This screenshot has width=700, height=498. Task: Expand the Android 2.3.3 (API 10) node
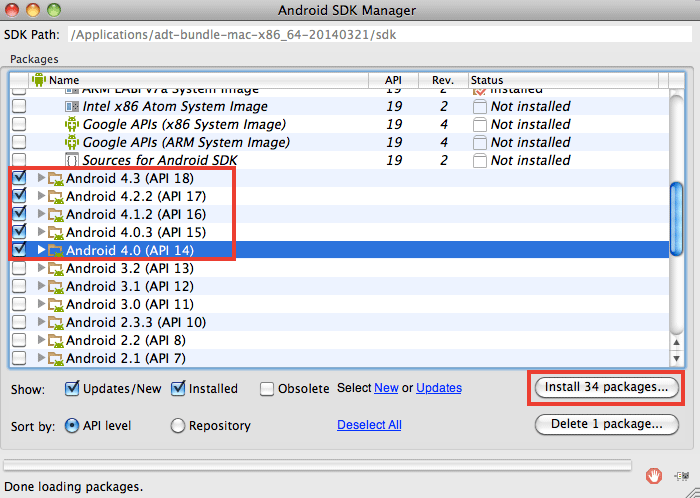41,322
